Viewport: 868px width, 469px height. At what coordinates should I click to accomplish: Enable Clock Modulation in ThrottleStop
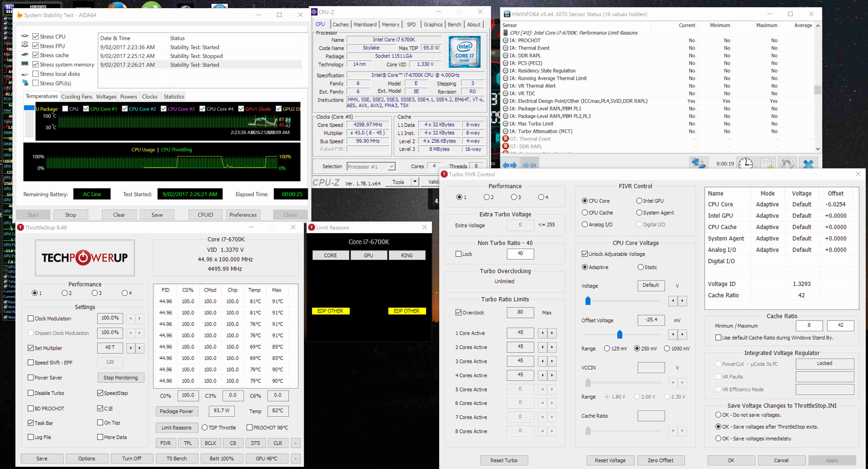[31, 318]
